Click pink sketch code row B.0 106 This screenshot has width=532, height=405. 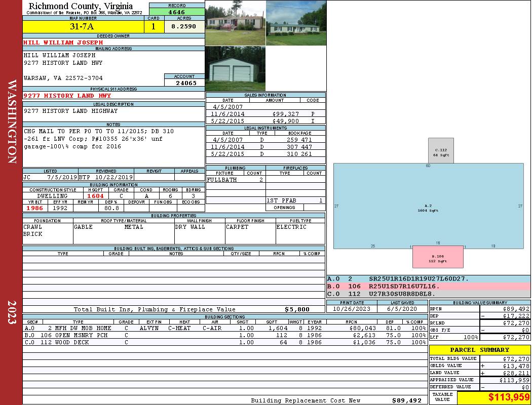(429, 287)
